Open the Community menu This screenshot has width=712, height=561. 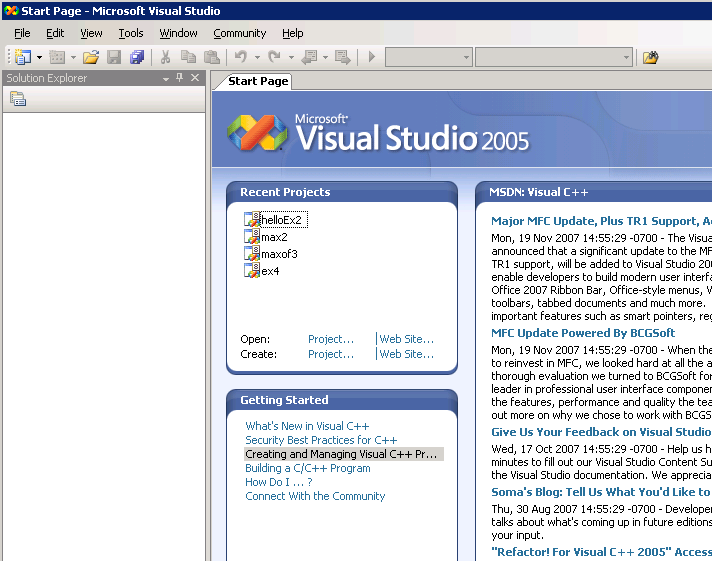(x=240, y=33)
